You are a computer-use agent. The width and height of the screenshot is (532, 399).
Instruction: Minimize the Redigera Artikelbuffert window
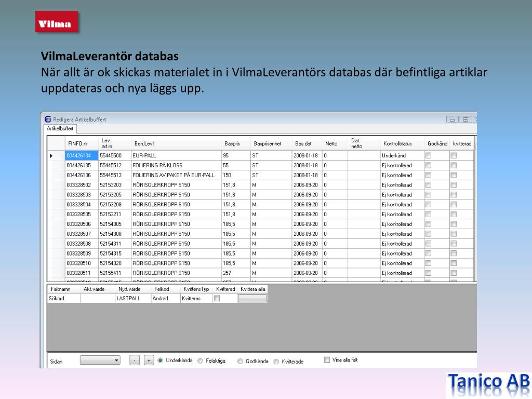point(452,119)
